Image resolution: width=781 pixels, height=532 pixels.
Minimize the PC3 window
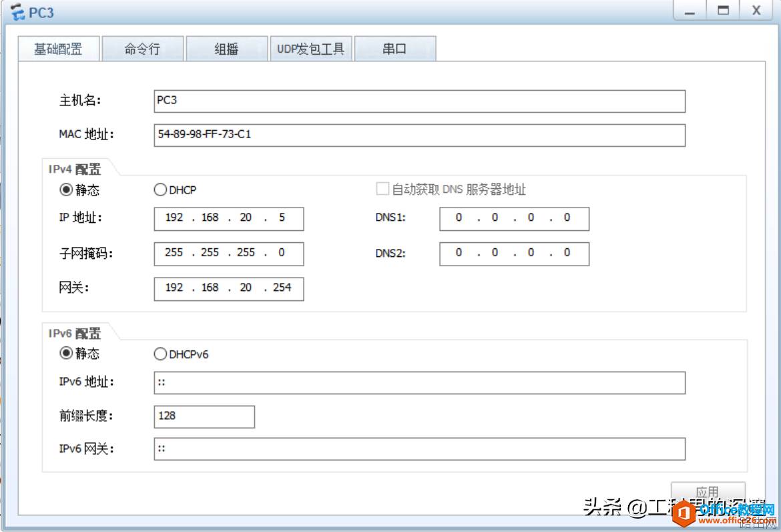[690, 10]
